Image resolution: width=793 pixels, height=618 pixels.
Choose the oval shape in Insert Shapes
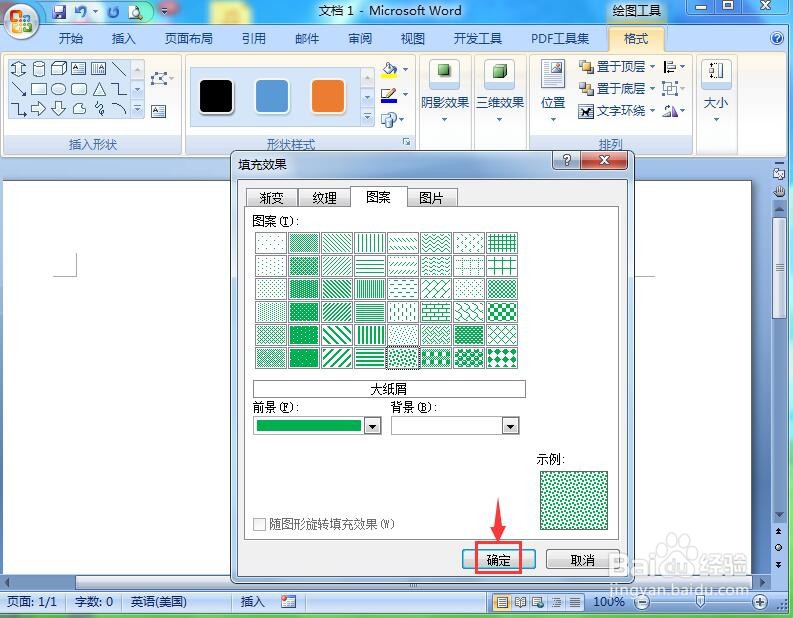click(59, 89)
